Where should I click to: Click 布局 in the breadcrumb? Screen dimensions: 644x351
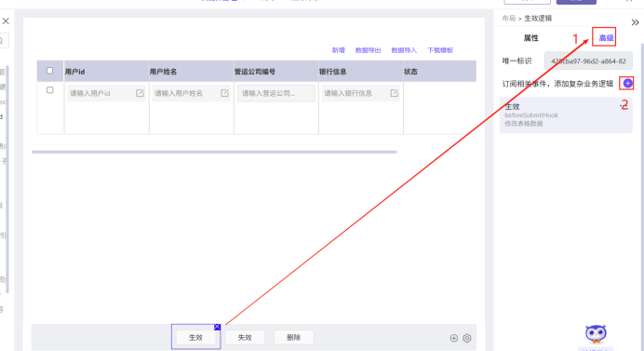(x=508, y=19)
